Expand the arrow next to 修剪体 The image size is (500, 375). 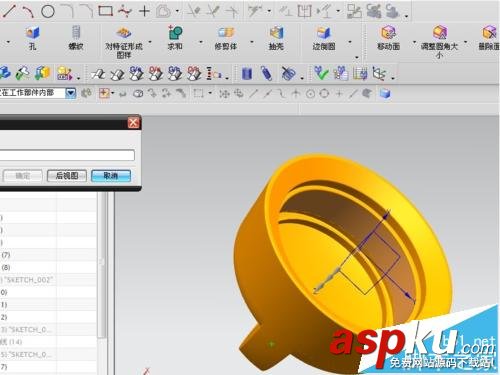[252, 42]
